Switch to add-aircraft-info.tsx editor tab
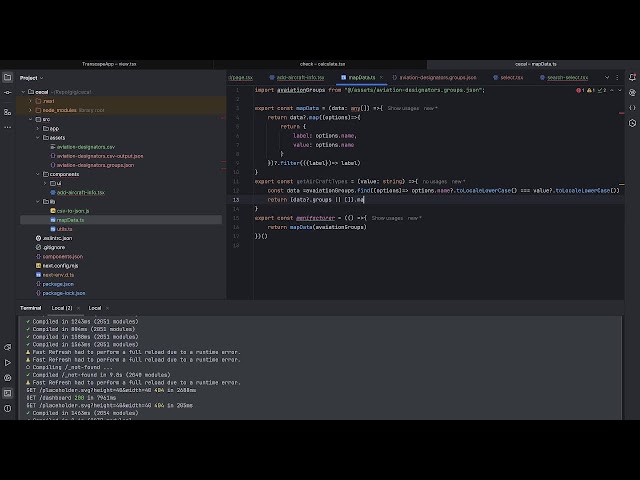 [297, 77]
